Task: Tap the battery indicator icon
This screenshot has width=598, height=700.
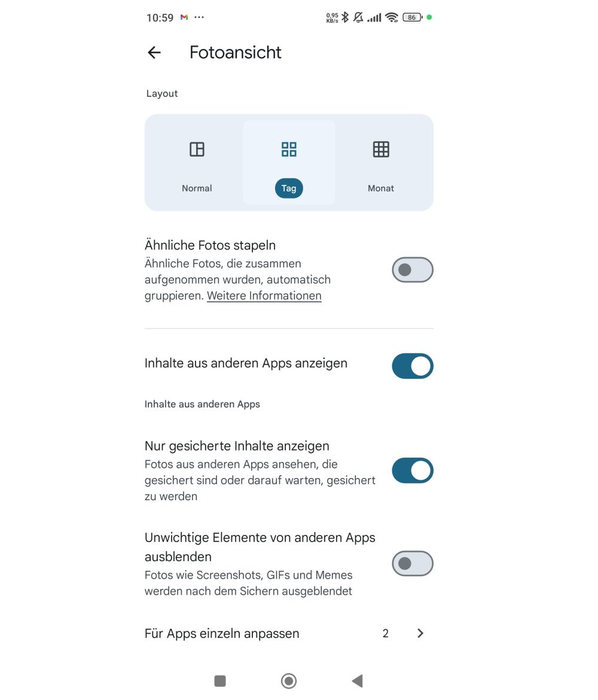Action: point(412,17)
